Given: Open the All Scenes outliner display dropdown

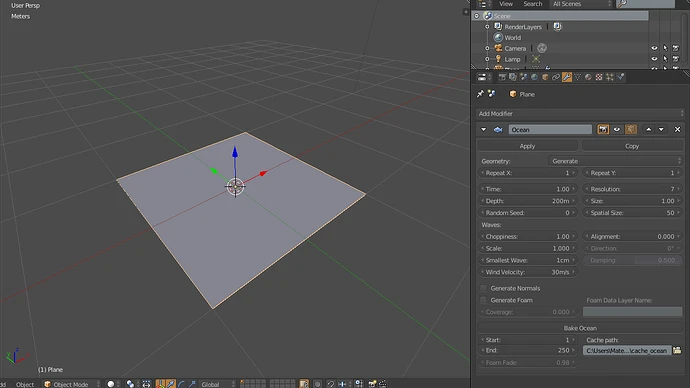Looking at the screenshot, I should 581,4.
